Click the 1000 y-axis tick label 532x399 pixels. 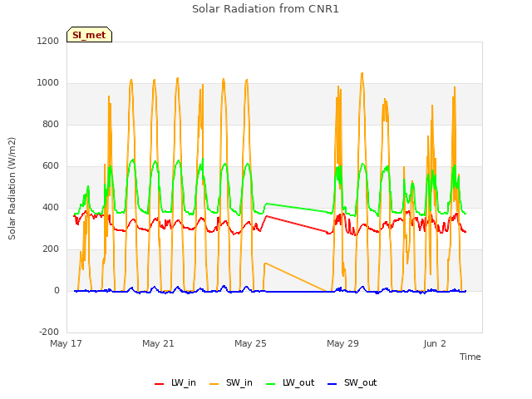pyautogui.click(x=48, y=83)
